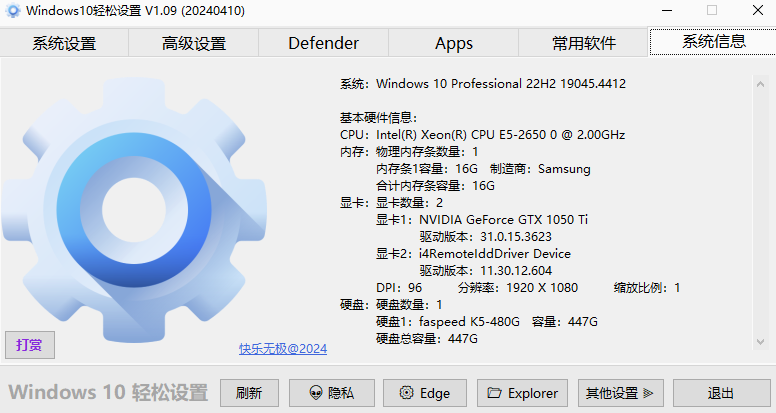Image resolution: width=776 pixels, height=413 pixels.
Task: Open the 高级设置 tab
Action: pos(194,43)
